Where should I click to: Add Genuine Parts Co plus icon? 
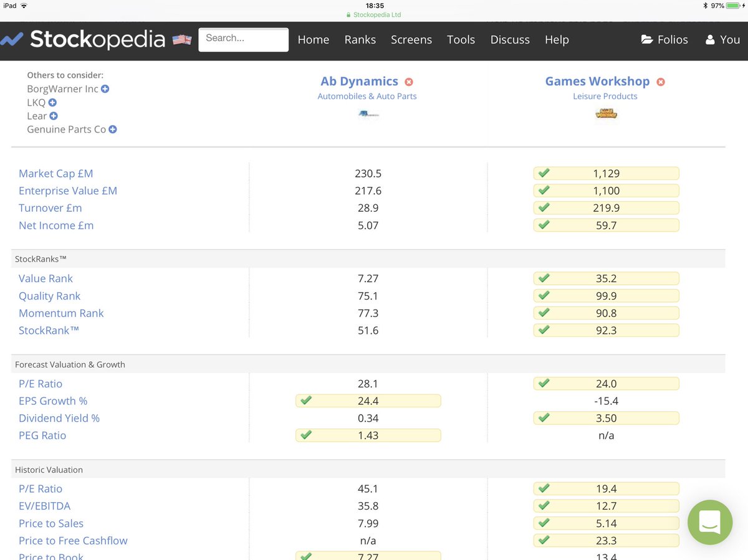pyautogui.click(x=113, y=130)
